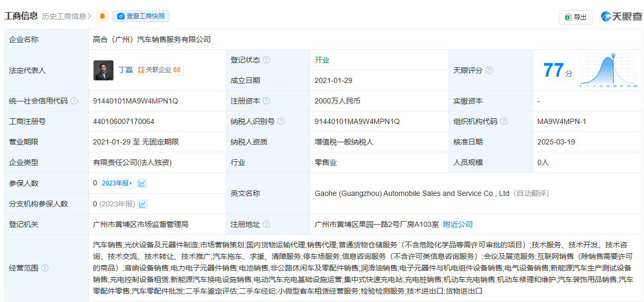The width and height of the screenshot is (644, 302).
Task: Click help icon beside 经营范围
Action: (x=45, y=268)
